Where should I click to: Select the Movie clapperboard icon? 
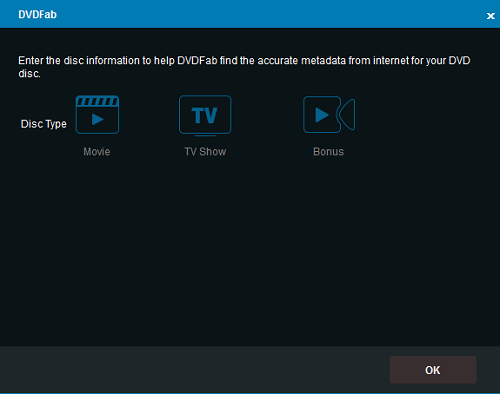(97, 115)
